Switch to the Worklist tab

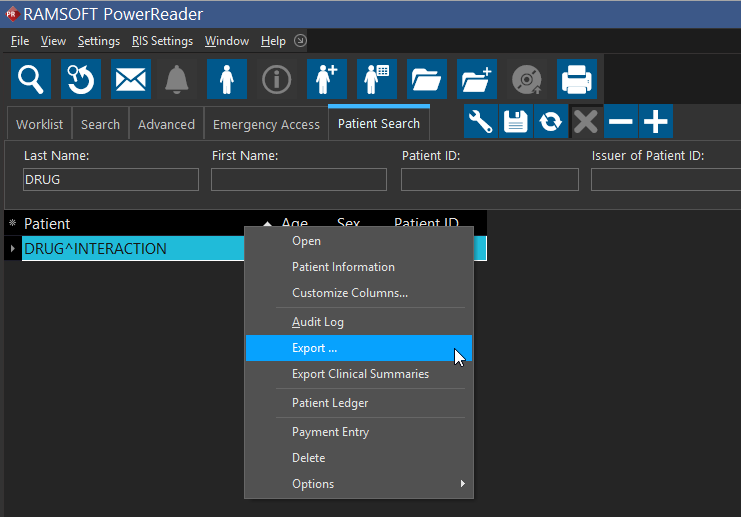click(x=39, y=124)
